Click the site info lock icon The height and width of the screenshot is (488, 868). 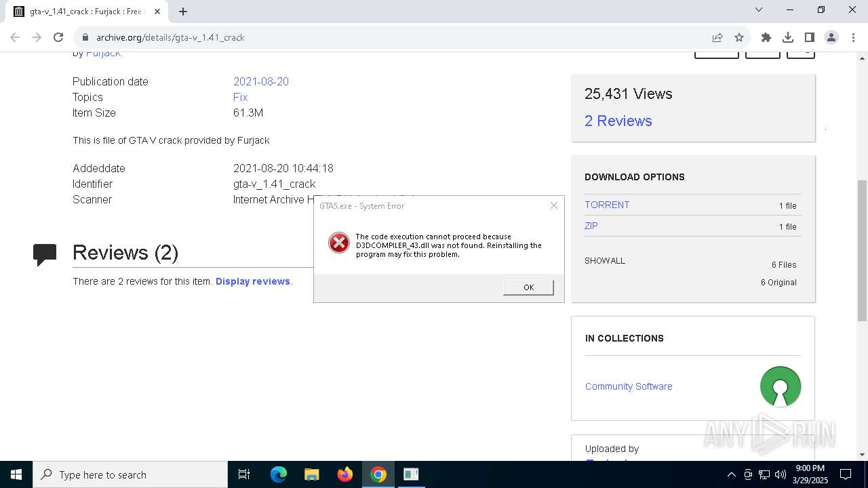[x=85, y=37]
